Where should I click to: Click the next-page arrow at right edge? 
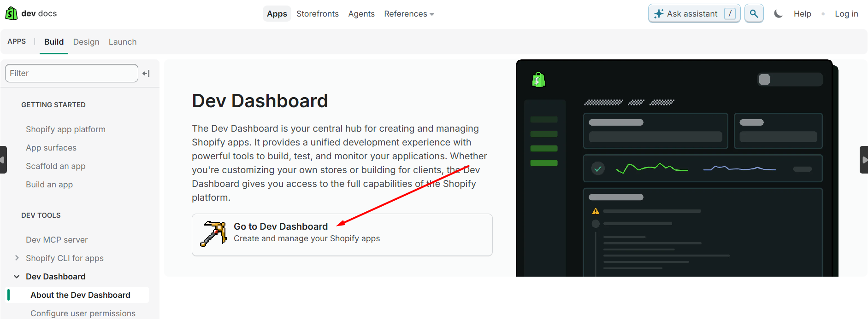pos(864,160)
